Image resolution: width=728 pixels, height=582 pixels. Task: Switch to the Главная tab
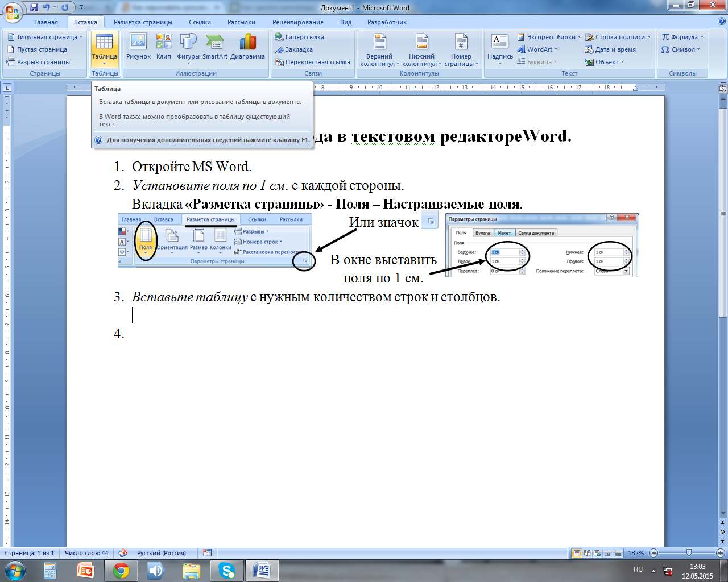pos(46,22)
